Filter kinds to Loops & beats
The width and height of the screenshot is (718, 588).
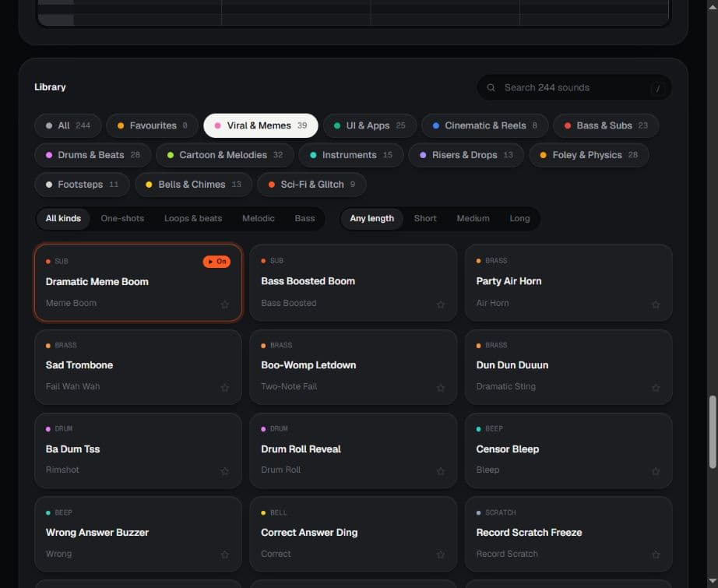[x=193, y=218]
